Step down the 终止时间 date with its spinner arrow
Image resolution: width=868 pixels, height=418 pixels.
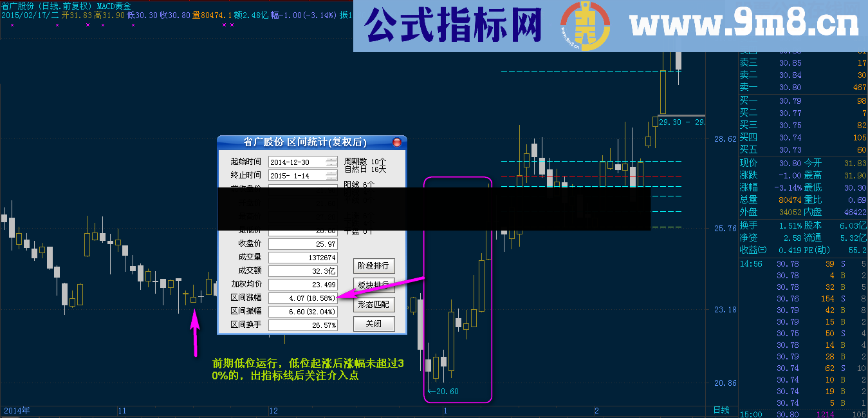[331, 177]
